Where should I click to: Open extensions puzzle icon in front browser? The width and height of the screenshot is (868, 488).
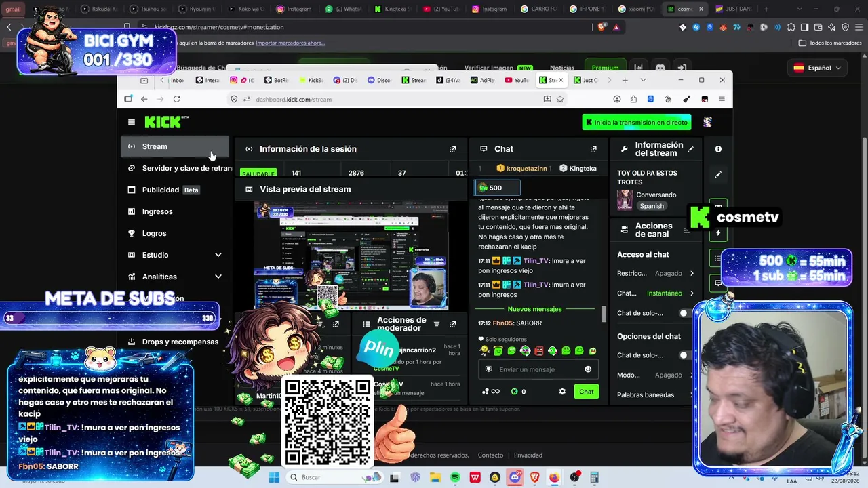pyautogui.click(x=633, y=99)
